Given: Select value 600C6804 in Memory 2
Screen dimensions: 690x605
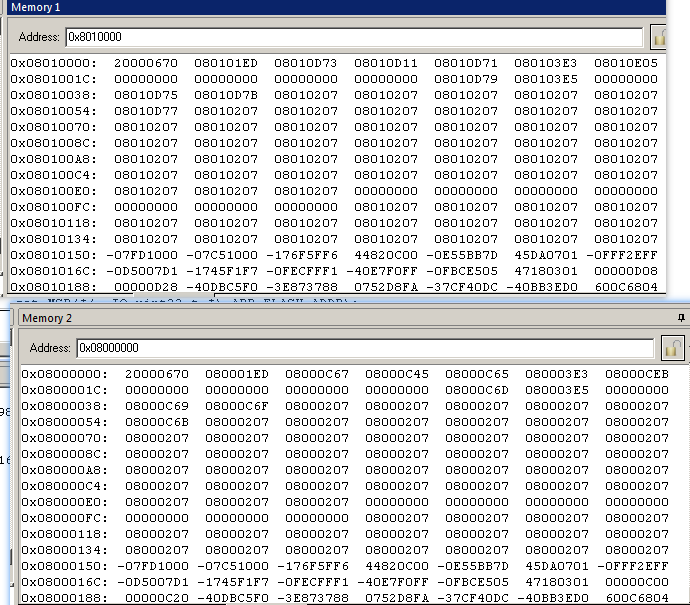Looking at the screenshot, I should (x=637, y=598).
